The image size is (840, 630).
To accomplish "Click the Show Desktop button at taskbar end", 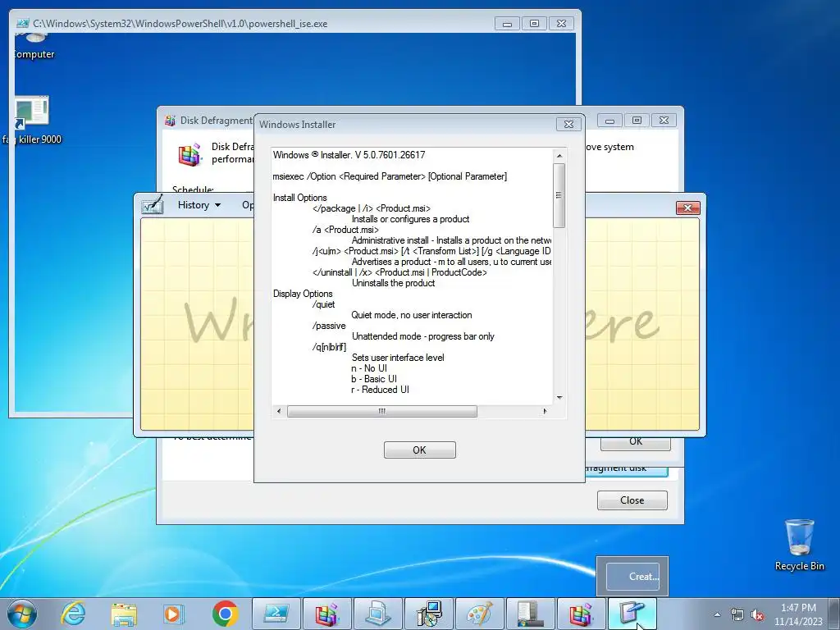I will pyautogui.click(x=835, y=614).
